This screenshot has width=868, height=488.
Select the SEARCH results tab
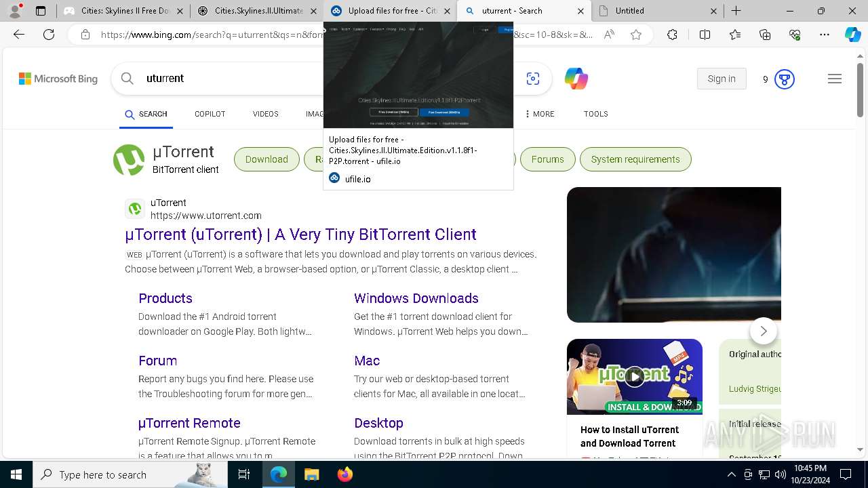pyautogui.click(x=146, y=114)
